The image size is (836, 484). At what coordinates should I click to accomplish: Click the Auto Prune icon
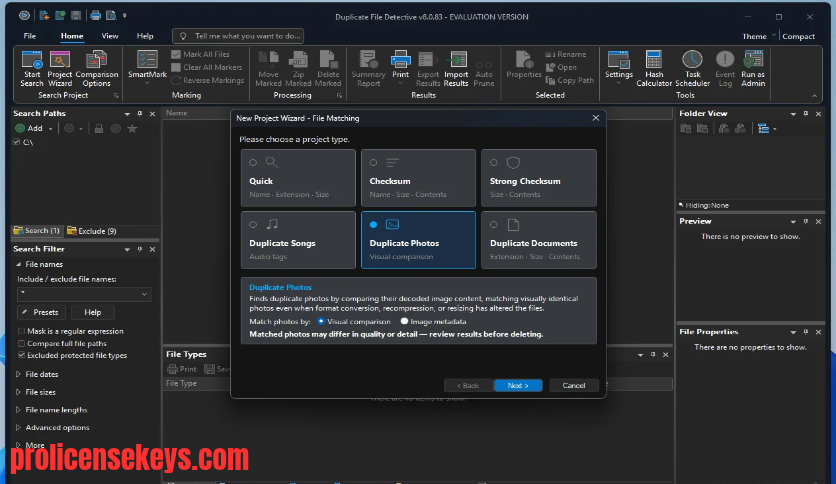[484, 68]
